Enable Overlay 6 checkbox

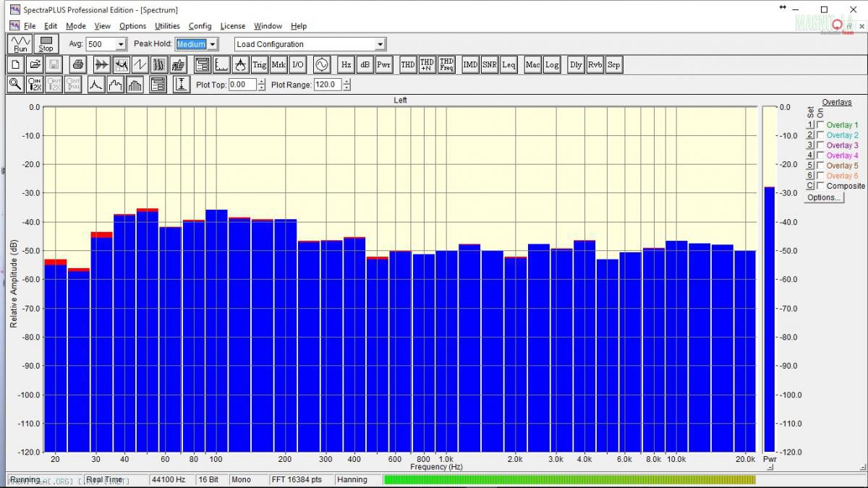820,176
